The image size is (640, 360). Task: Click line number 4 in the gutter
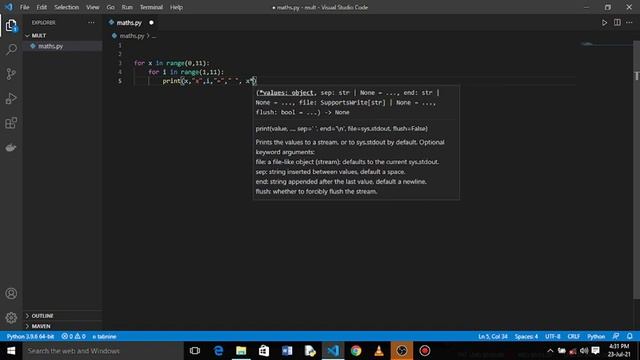[x=120, y=72]
